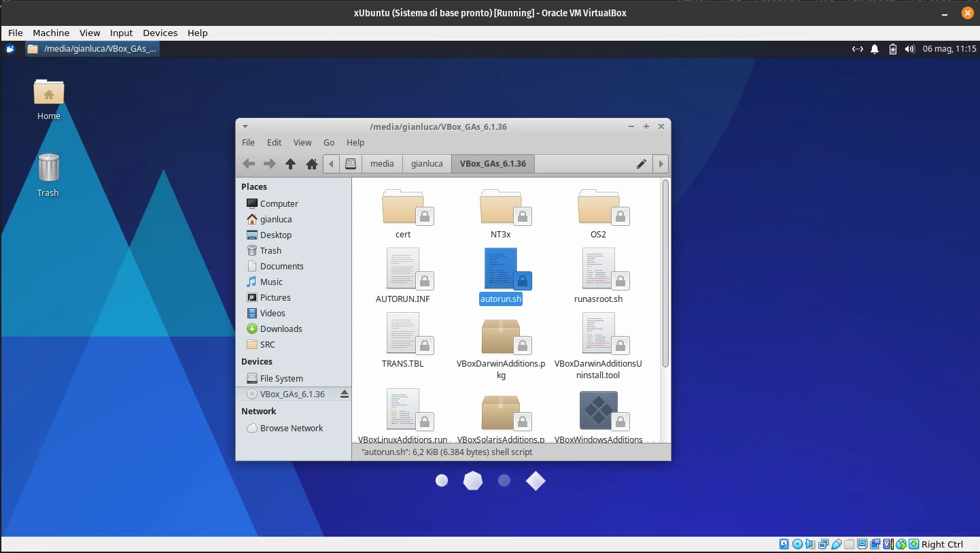Open the Xfce whisker menu mouse icon
Image resolution: width=980 pixels, height=553 pixels.
[x=10, y=49]
